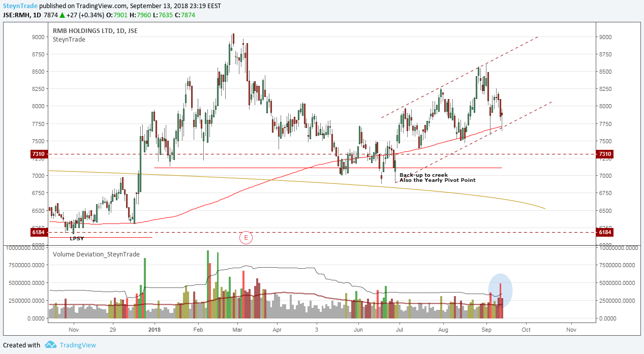
Task: Click the circled E earnings marker
Action: 246,237
